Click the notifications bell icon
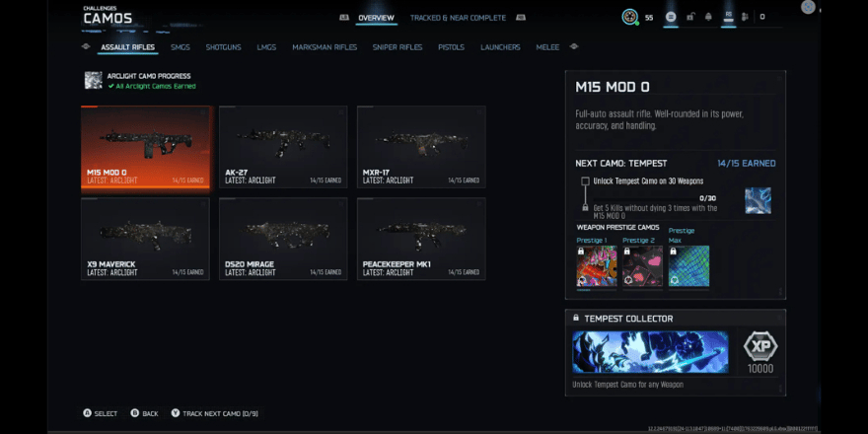 point(708,17)
